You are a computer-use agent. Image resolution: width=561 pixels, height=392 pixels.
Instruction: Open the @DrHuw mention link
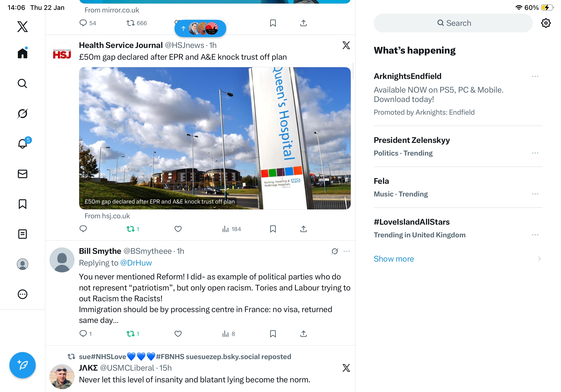136,263
